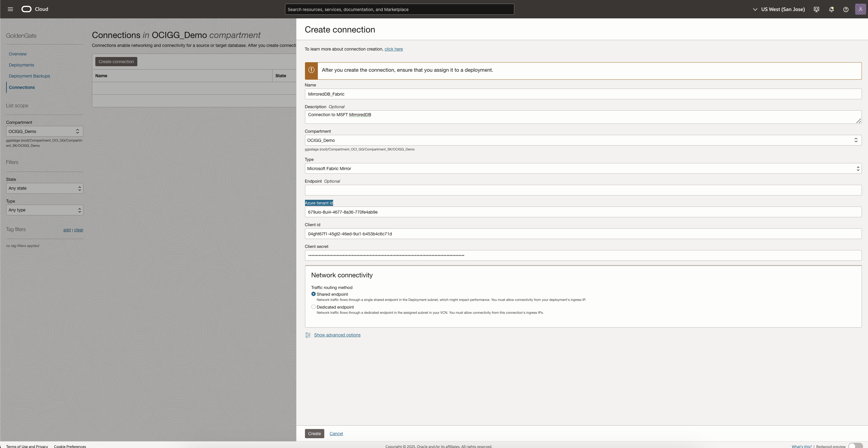Select Shared endpoint routing method

coord(313,294)
